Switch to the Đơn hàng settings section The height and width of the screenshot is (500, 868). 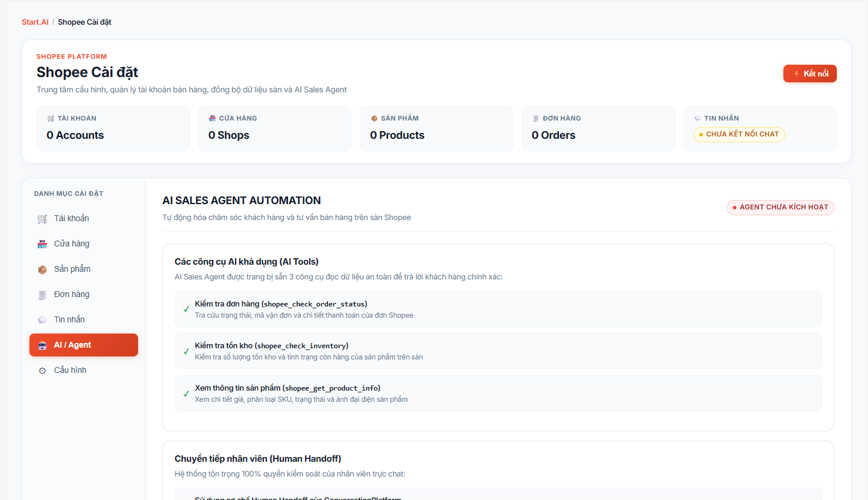tap(83, 294)
